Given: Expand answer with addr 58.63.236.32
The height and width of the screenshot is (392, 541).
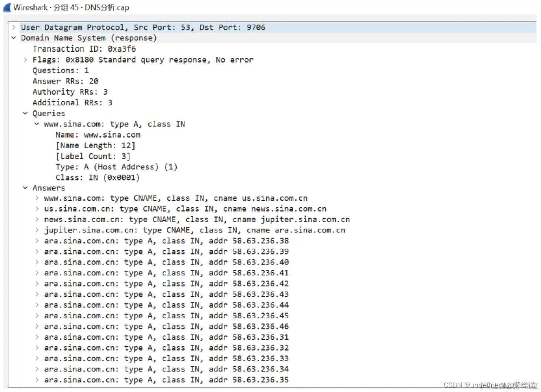Looking at the screenshot, I should (37, 348).
